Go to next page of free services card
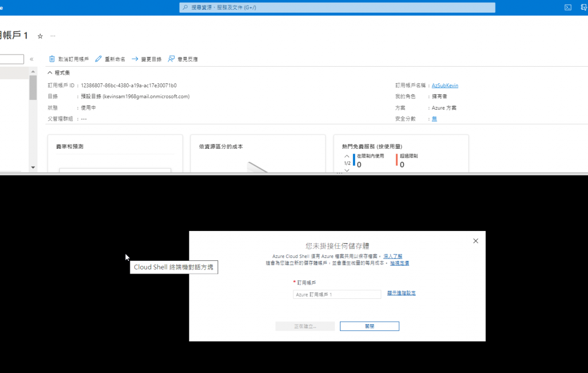Viewport: 588px width, 373px height. 347,170
